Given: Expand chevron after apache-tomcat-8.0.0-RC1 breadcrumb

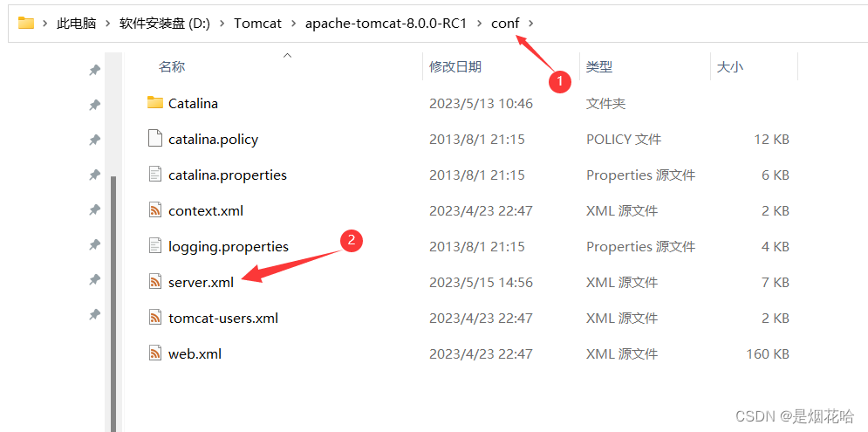Looking at the screenshot, I should (x=480, y=24).
